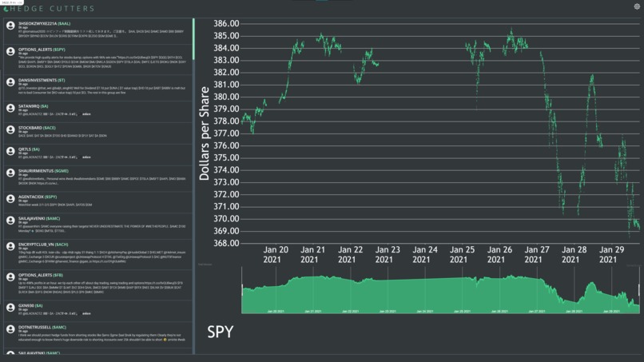
Task: Click the Dollars per Share axis title
Action: pyautogui.click(x=204, y=133)
